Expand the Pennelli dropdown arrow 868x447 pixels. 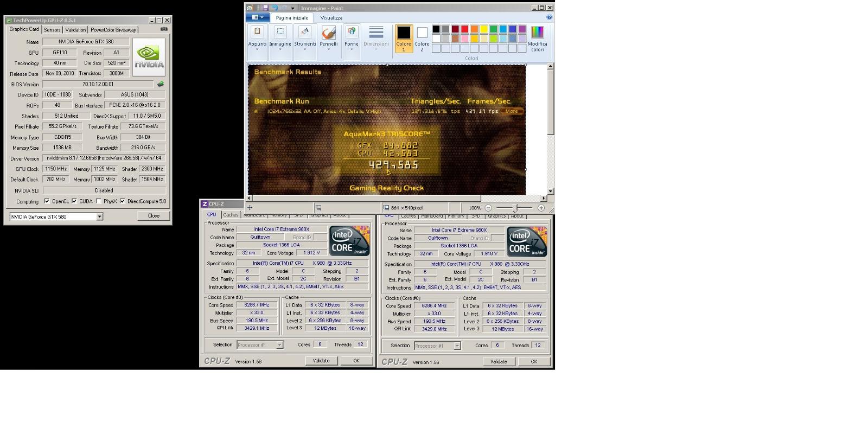point(328,50)
